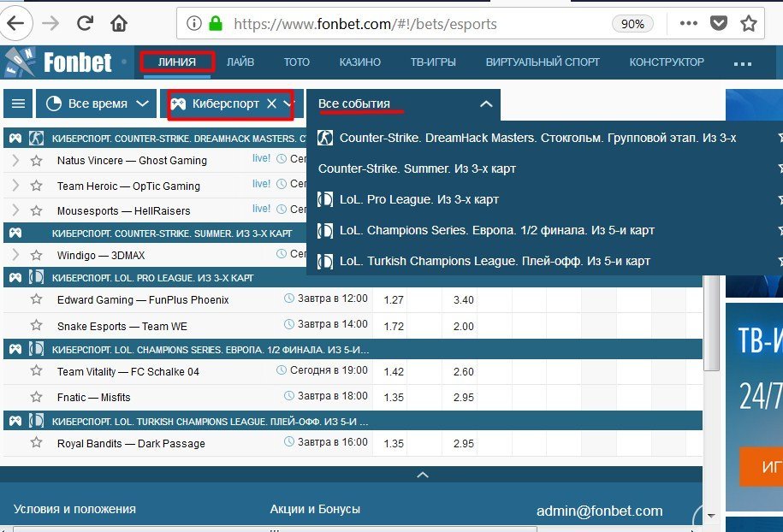Click the admin@fonbet.com email link

pos(599,511)
